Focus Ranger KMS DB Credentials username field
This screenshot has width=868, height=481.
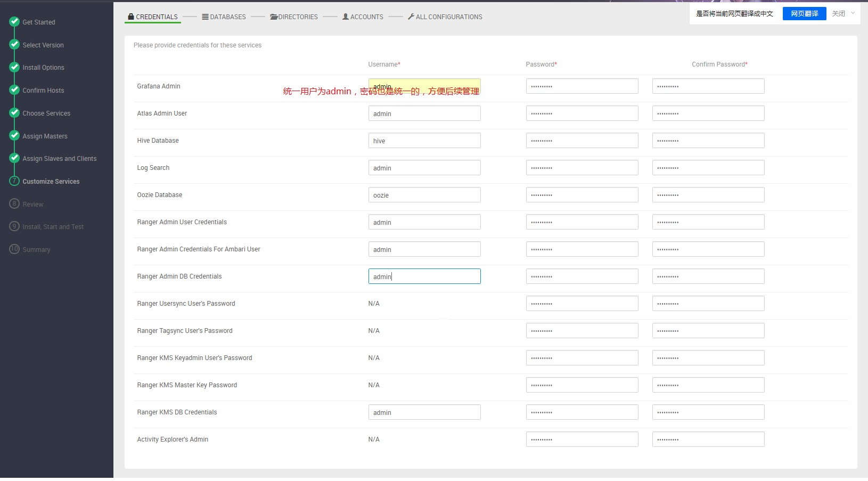tap(424, 412)
